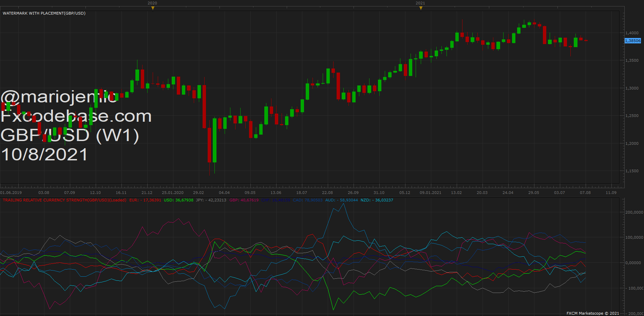Click the 29.02 date axis label
This screenshot has width=644, height=316.
click(198, 193)
